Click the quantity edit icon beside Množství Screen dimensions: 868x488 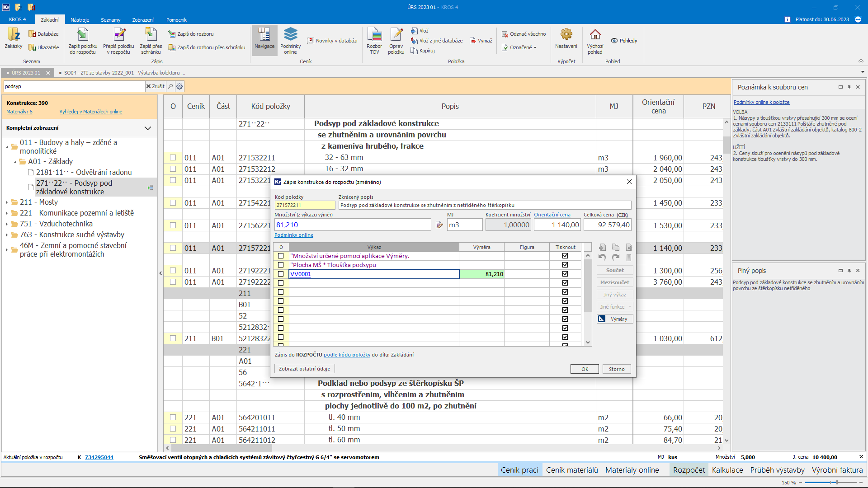pos(439,225)
